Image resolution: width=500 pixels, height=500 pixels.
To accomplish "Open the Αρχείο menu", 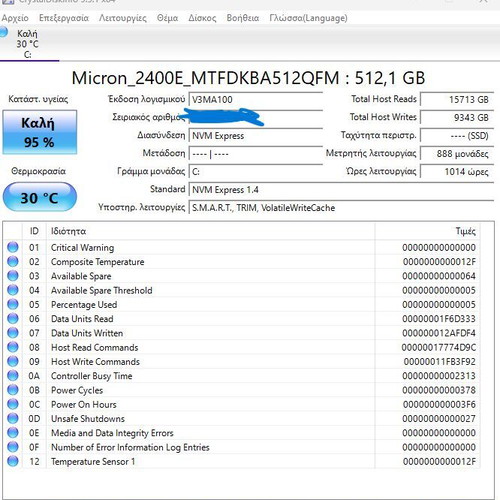I will pos(15,18).
